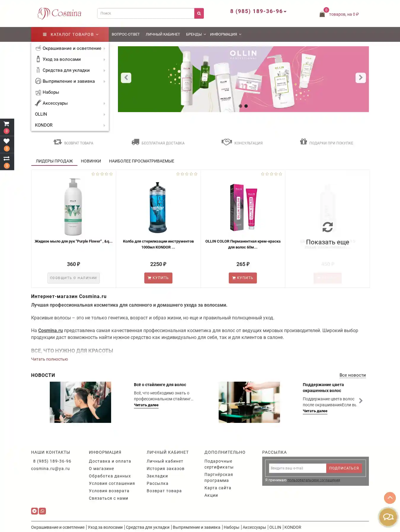Screen dimensions: 400x532
Task: Open the live chat bubble icon
Action: click(388, 517)
